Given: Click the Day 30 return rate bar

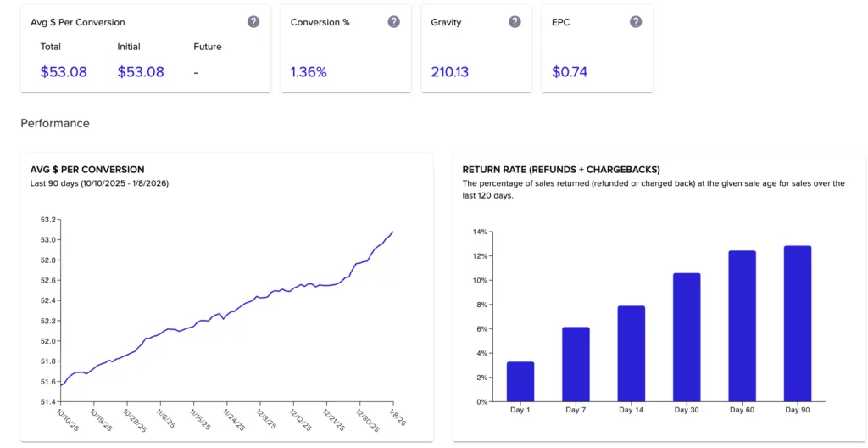Looking at the screenshot, I should click(x=687, y=337).
